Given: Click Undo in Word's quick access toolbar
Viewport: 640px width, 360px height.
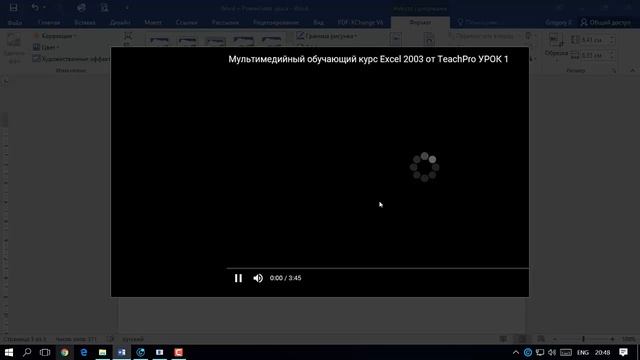Looking at the screenshot, I should 35,7.
